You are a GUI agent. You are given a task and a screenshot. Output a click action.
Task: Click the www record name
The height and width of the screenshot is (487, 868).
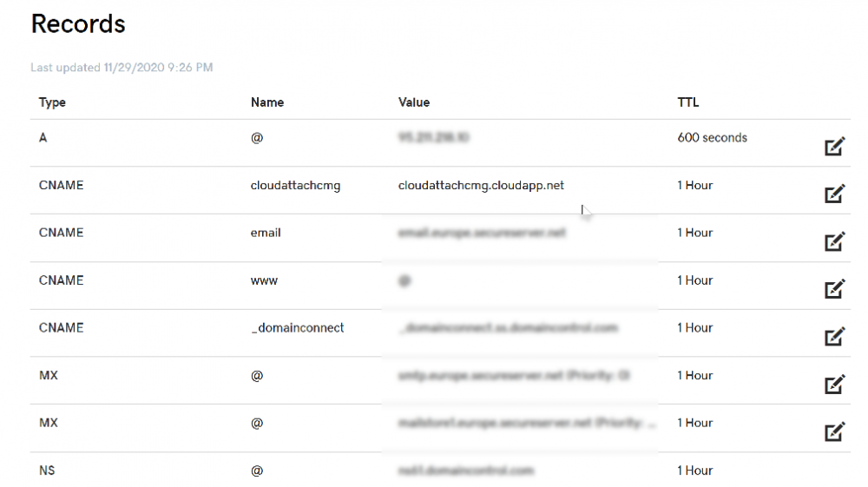(x=264, y=280)
